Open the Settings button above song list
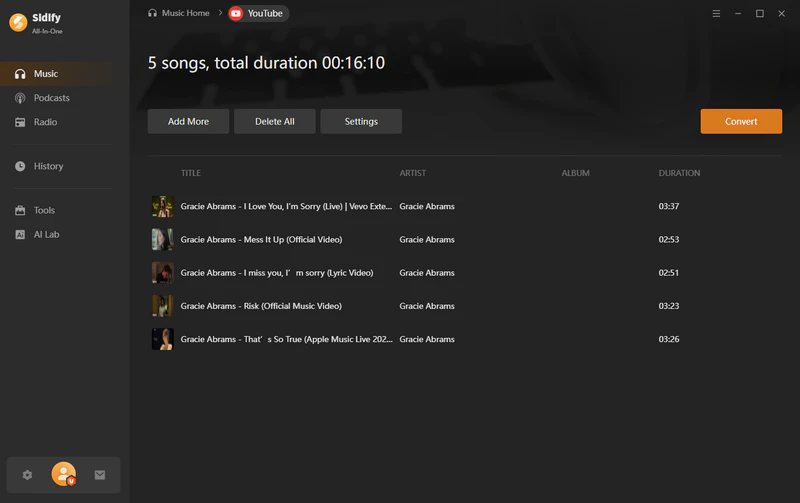 pyautogui.click(x=361, y=121)
